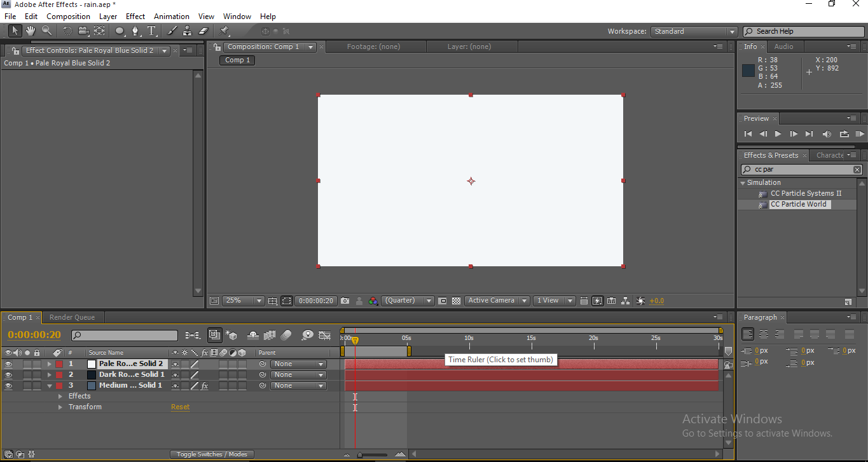Viewport: 868px width, 462px height.
Task: Open the Workspace Standard dropdown
Action: click(x=694, y=31)
